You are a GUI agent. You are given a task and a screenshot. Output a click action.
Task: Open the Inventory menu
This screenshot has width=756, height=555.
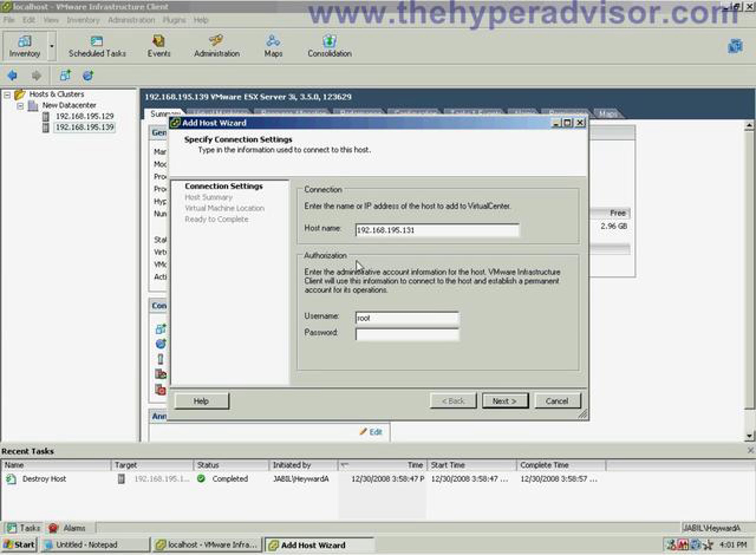point(83,20)
